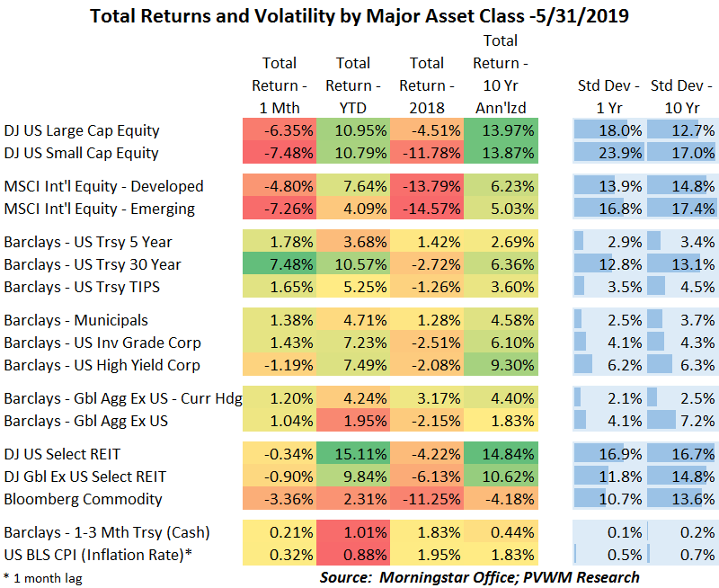
Task: Select the Total Return - YTD column header
Action: (x=353, y=85)
